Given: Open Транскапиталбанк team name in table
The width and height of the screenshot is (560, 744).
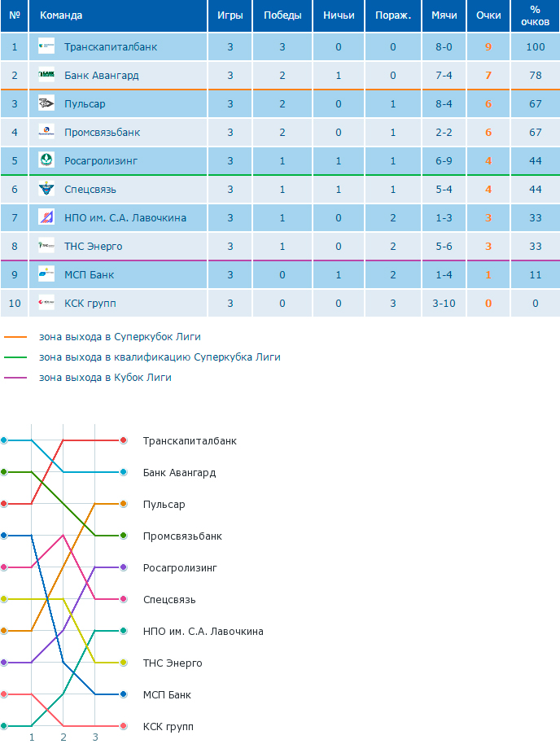Looking at the screenshot, I should point(111,47).
